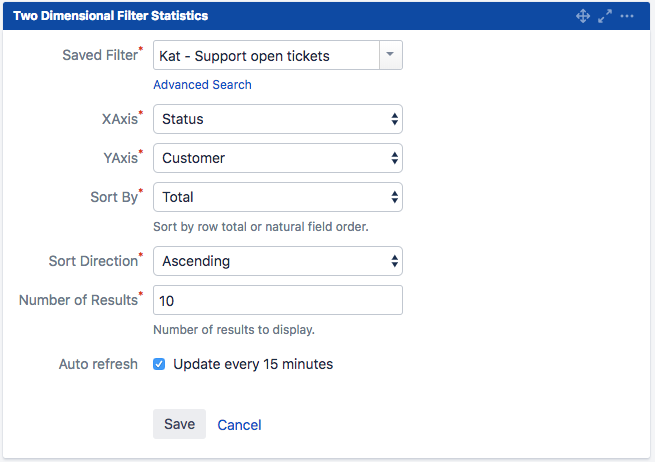Open the Sort By dropdown showing Total
Viewport: 655px width, 462px height.
(278, 197)
